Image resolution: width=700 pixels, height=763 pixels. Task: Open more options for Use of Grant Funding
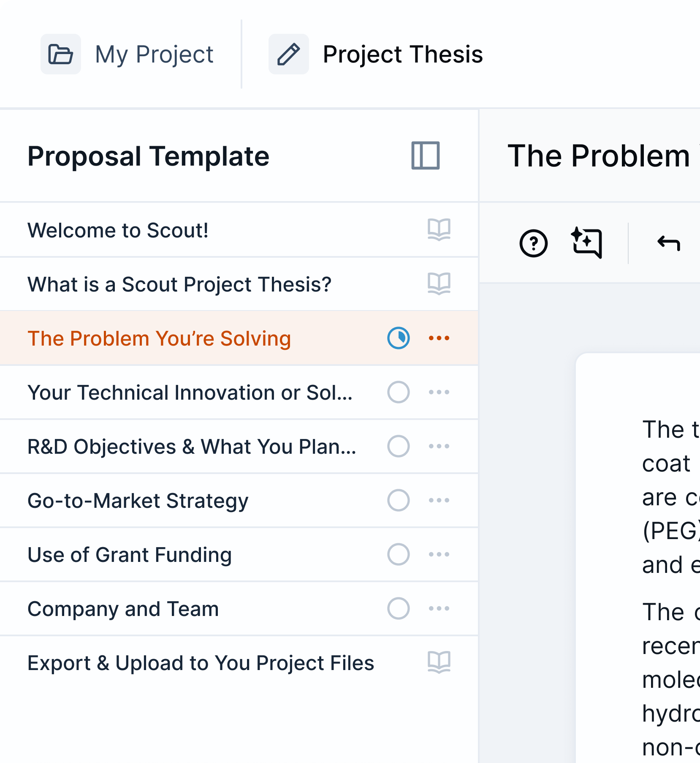click(439, 554)
